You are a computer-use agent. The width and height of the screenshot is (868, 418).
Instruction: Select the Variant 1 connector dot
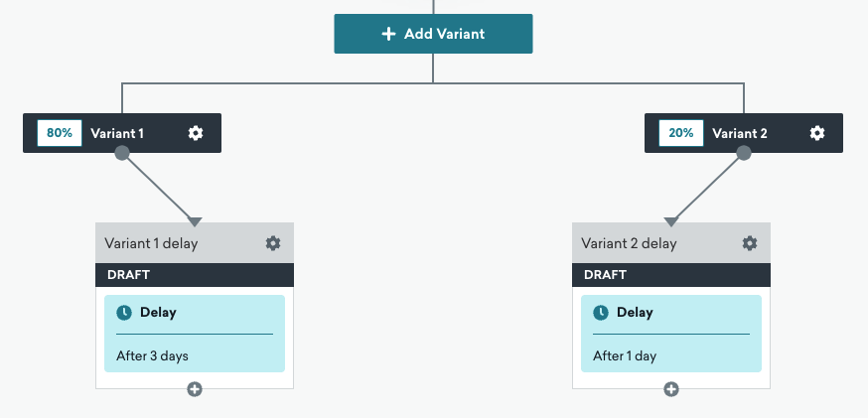[122, 153]
